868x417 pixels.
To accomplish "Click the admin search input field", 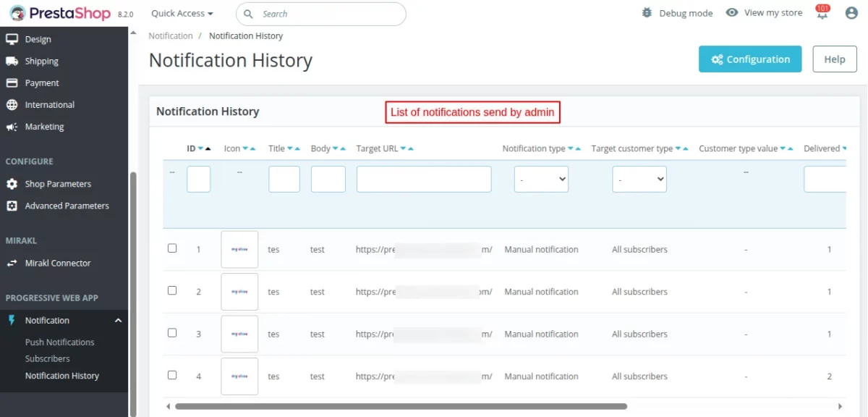I will click(320, 14).
